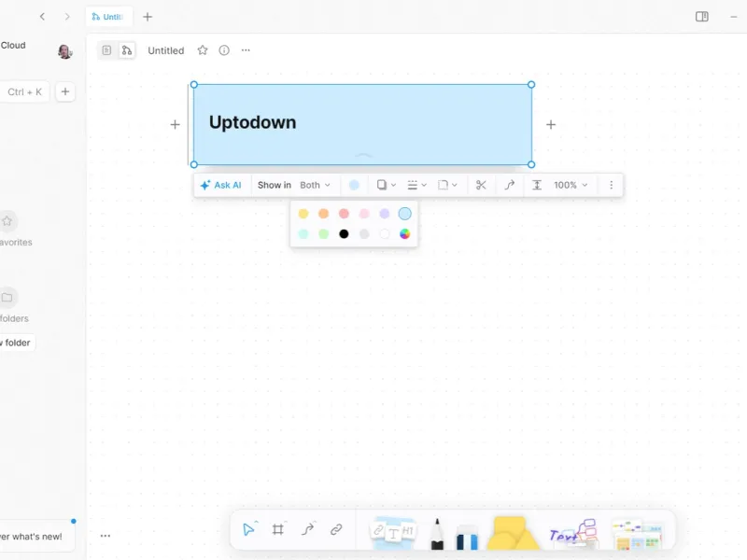This screenshot has height=560, width=747.
Task: Toggle the note background color button
Action: click(354, 185)
